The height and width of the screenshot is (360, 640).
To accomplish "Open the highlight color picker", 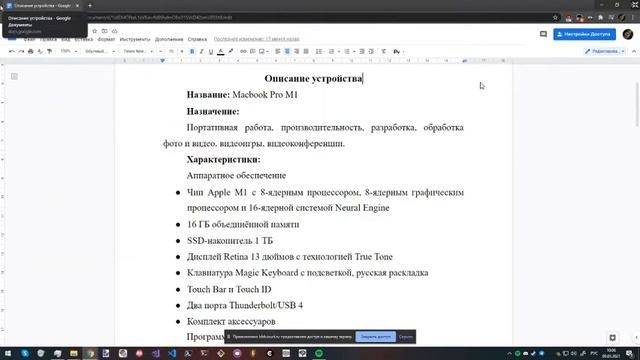I will point(231,51).
